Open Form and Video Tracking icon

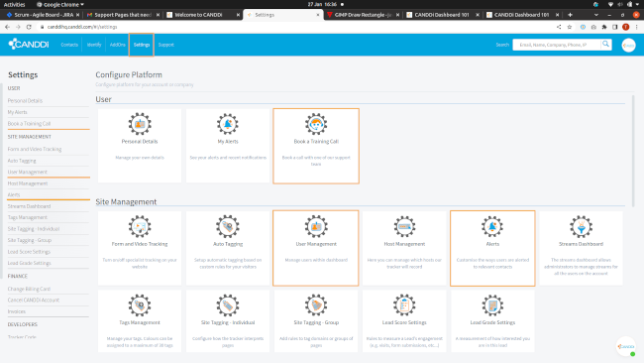tap(140, 226)
